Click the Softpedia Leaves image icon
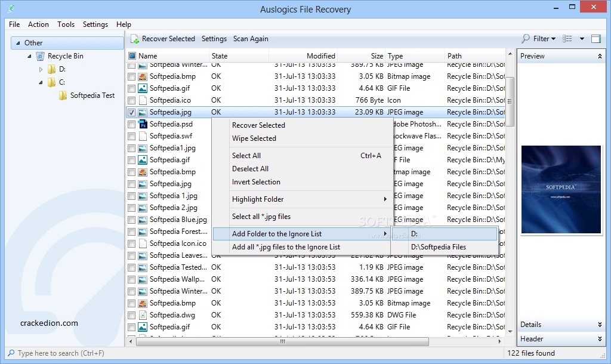 143,255
